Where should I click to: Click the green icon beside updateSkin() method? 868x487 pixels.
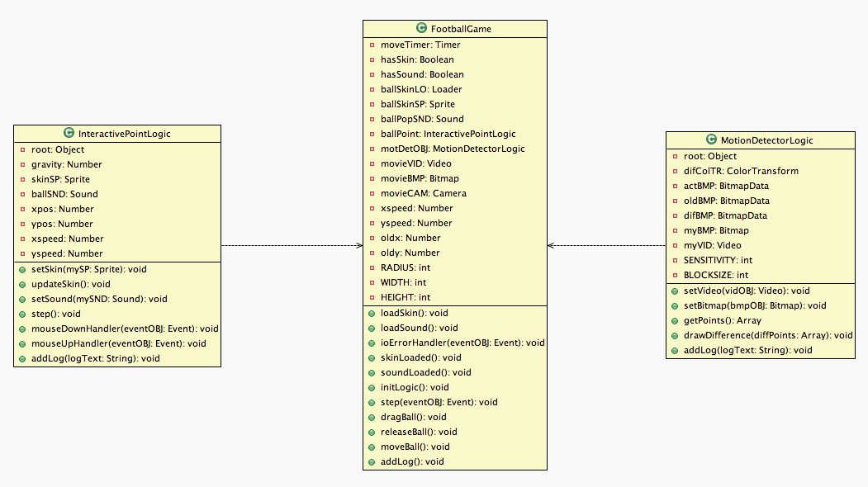point(22,285)
